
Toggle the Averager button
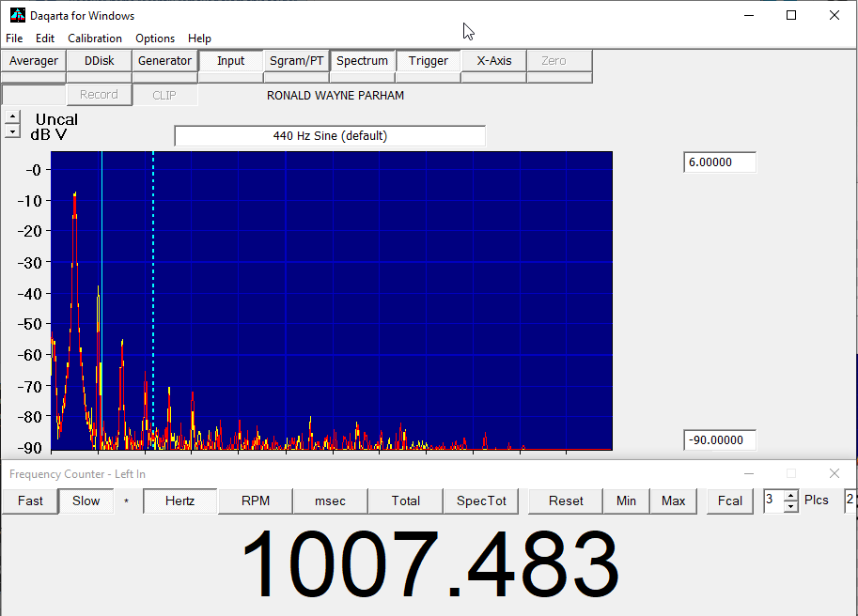(x=34, y=61)
